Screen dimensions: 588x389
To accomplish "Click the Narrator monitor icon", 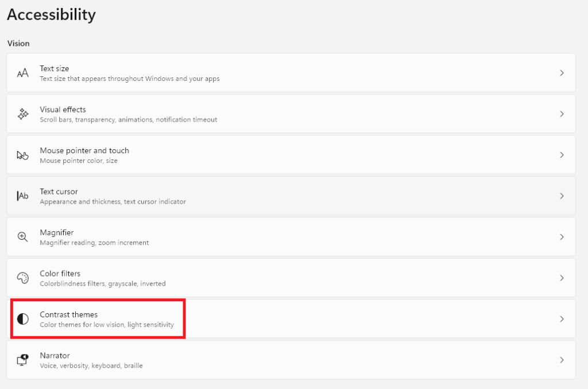I will pyautogui.click(x=23, y=360).
